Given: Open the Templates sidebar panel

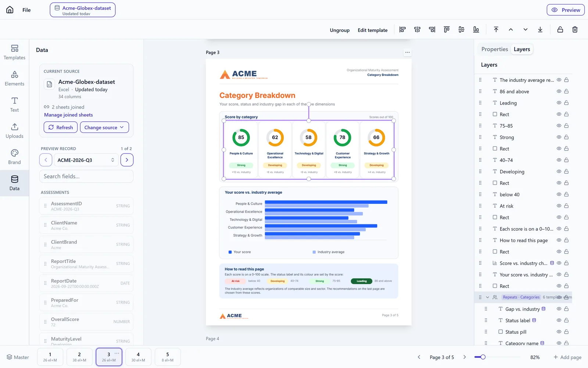Looking at the screenshot, I should [15, 53].
